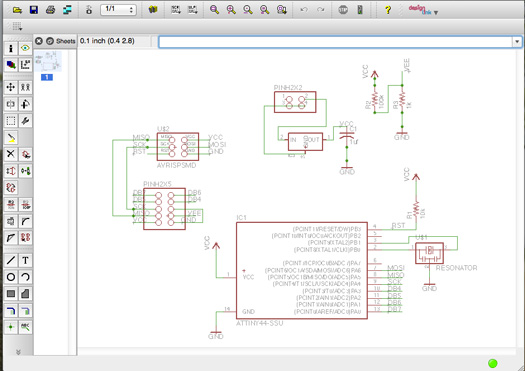This screenshot has width=525, height=371.
Task: Click in the command line input field
Action: [336, 42]
